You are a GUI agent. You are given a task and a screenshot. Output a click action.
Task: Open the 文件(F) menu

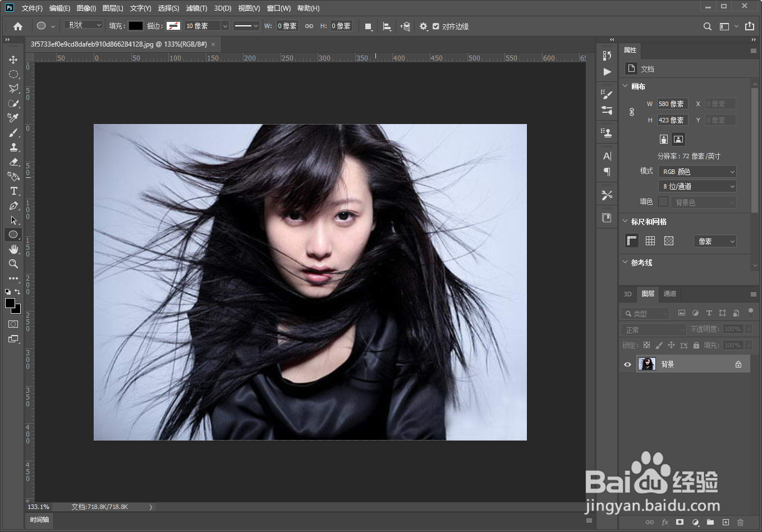click(x=32, y=8)
